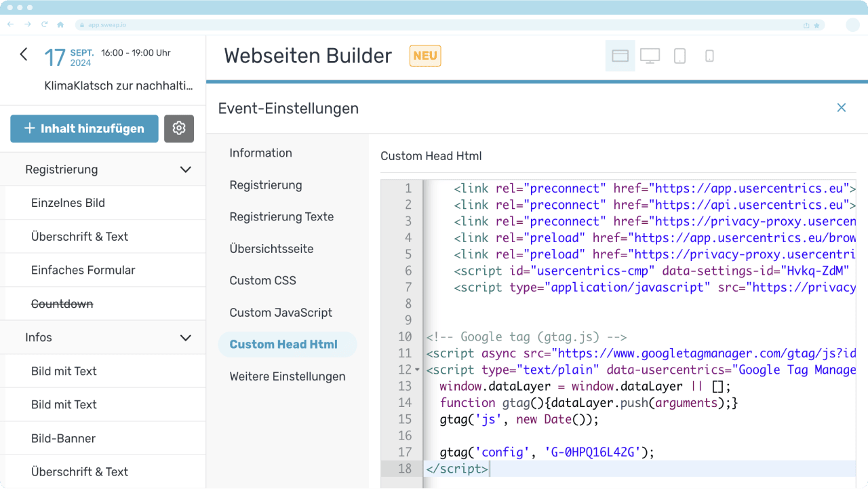Collapse the Registrierung section
This screenshot has height=489, width=868.
coord(185,170)
